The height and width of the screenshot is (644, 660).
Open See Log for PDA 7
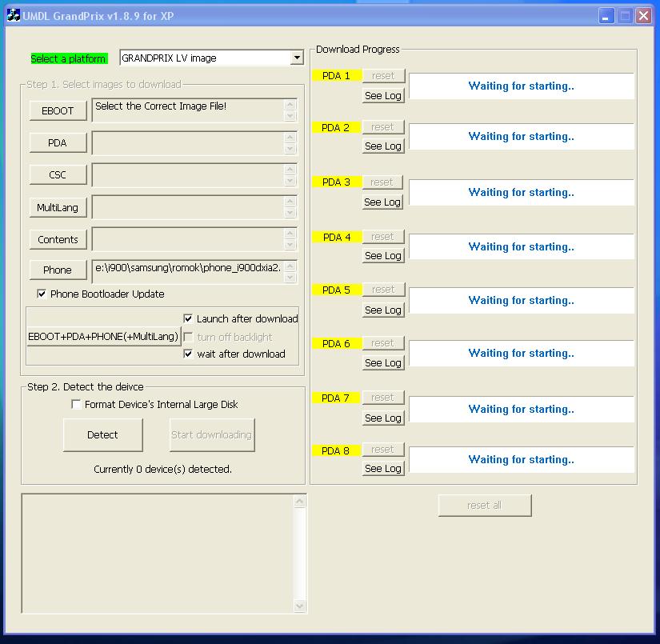[383, 418]
